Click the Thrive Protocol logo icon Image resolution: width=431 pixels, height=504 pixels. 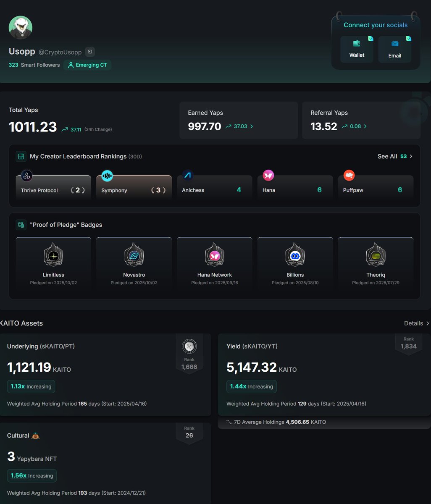tap(26, 176)
